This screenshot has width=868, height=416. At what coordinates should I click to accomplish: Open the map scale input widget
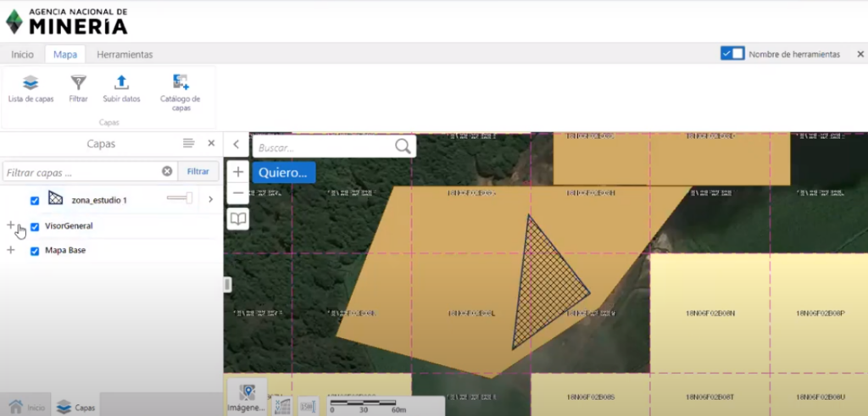[308, 406]
